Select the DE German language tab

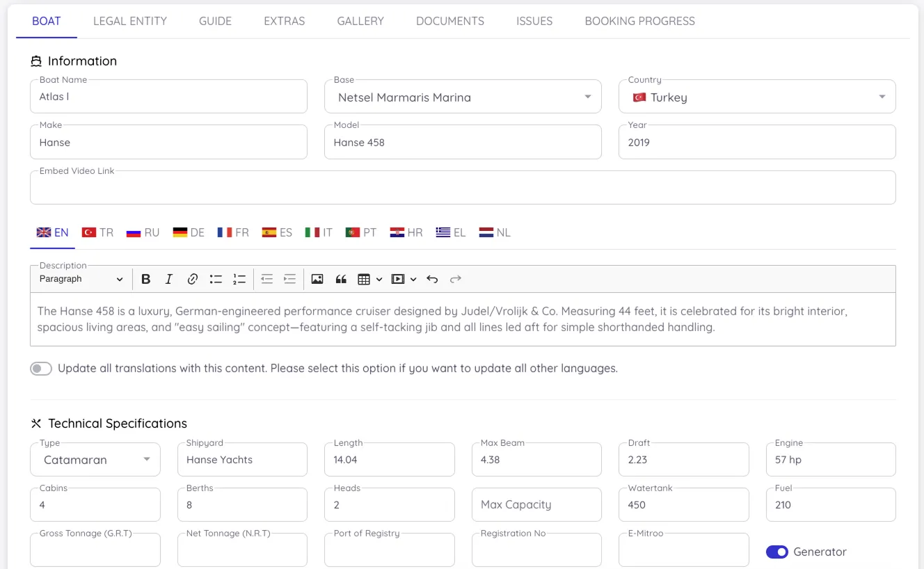[189, 232]
